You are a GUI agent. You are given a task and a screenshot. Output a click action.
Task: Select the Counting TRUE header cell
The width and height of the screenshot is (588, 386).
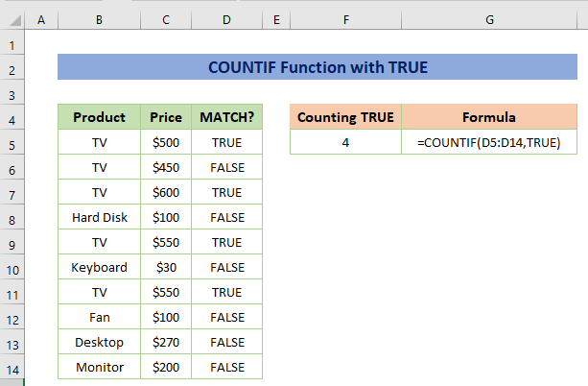click(x=345, y=117)
